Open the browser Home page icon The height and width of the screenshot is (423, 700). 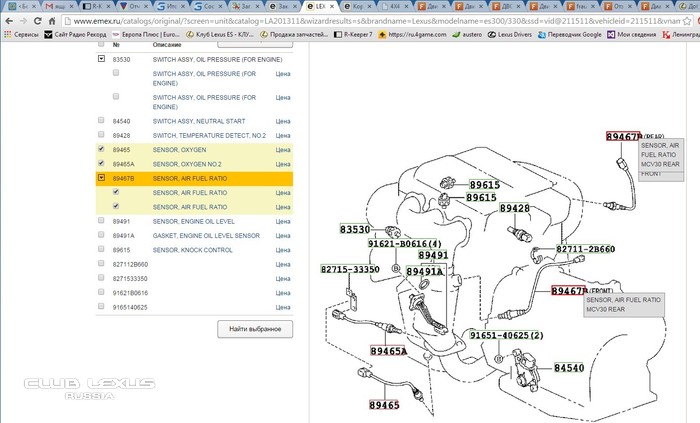coord(52,21)
